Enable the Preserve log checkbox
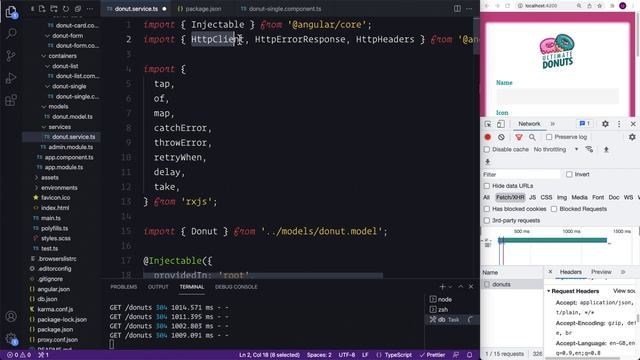 549,137
